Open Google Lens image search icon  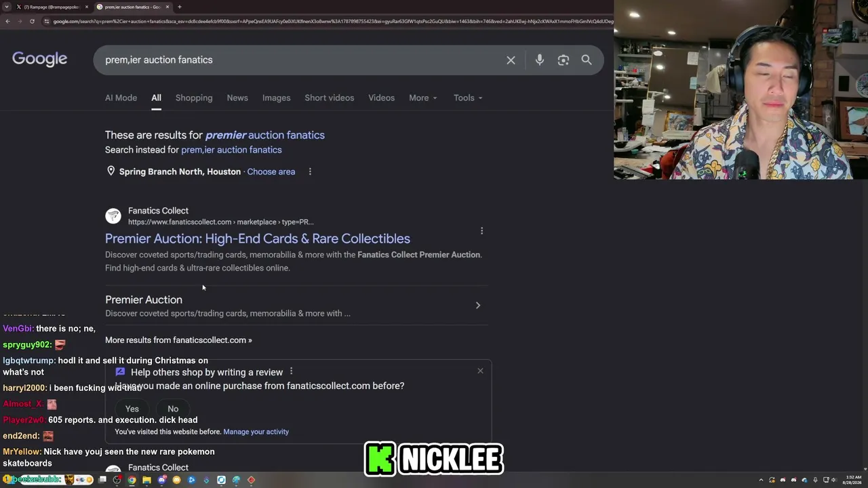[564, 60]
